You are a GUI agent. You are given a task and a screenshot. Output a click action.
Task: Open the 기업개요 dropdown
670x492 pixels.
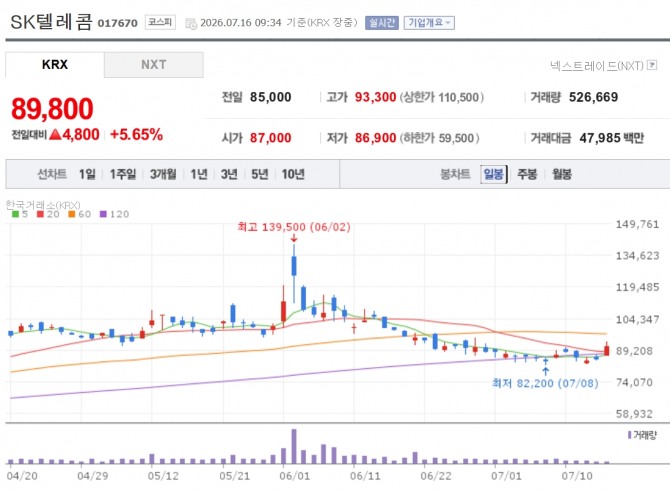(x=429, y=23)
